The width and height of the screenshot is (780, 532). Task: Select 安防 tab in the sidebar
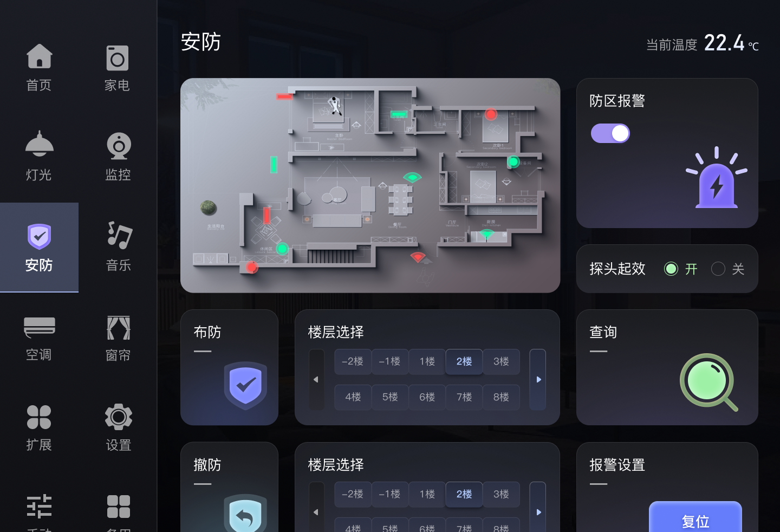(40, 248)
